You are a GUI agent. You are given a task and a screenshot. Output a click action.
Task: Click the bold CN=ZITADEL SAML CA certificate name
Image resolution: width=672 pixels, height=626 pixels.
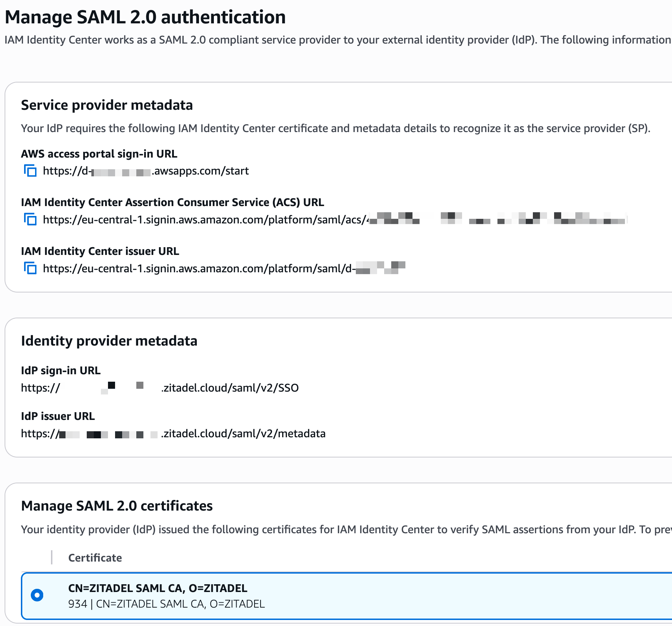click(158, 588)
